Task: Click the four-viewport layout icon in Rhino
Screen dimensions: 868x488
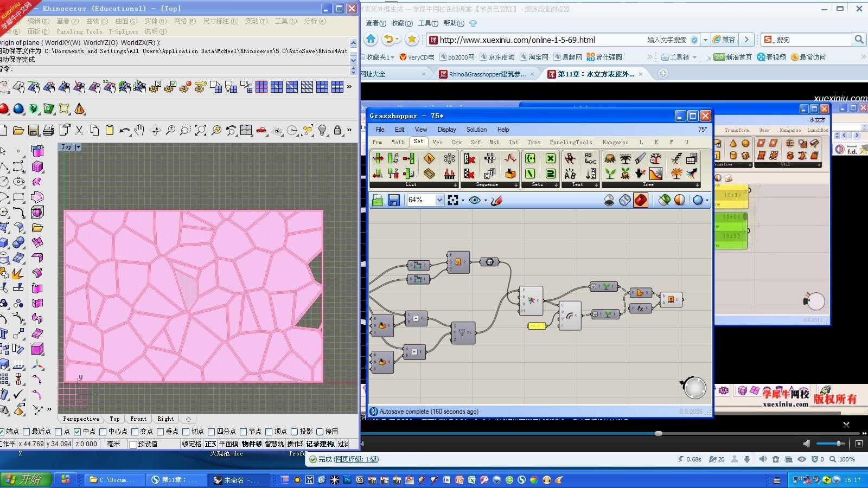Action: pyautogui.click(x=246, y=130)
